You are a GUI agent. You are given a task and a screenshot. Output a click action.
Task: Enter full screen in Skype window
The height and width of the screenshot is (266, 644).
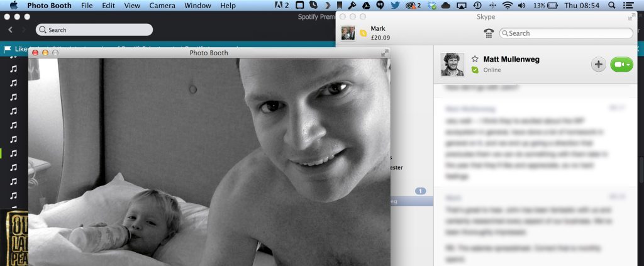[x=631, y=17]
